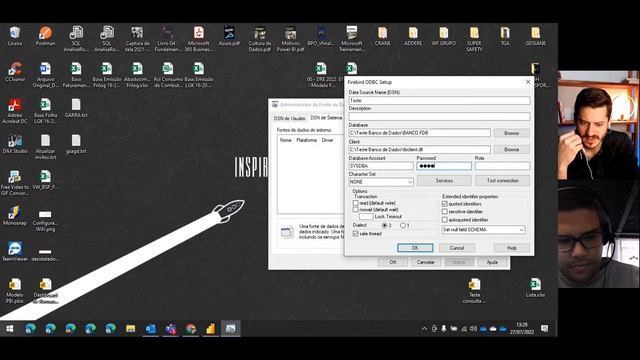Select the WF GRUPO folder icon

[444, 36]
